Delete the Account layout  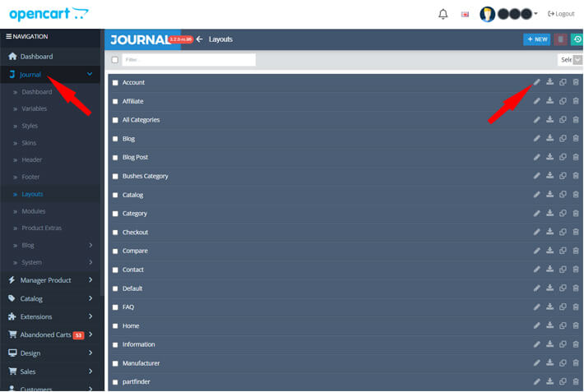(x=576, y=82)
